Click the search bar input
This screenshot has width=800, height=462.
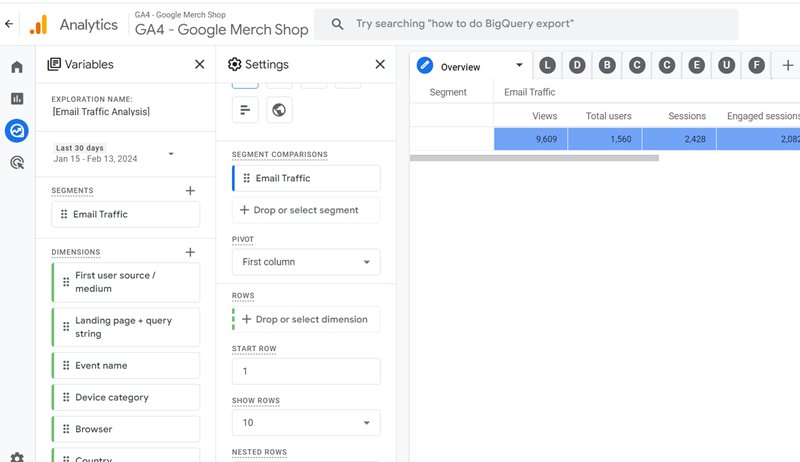pos(526,24)
